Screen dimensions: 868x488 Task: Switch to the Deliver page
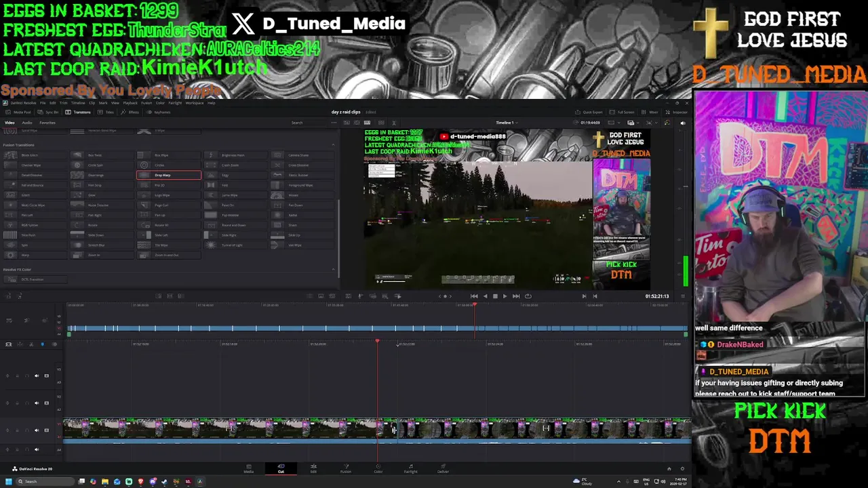tap(443, 468)
